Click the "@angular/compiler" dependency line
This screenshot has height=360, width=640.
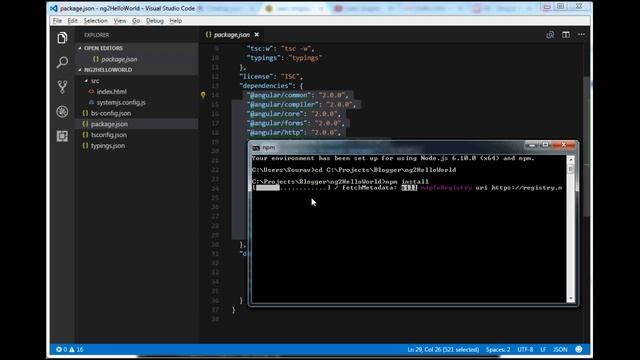pos(301,104)
